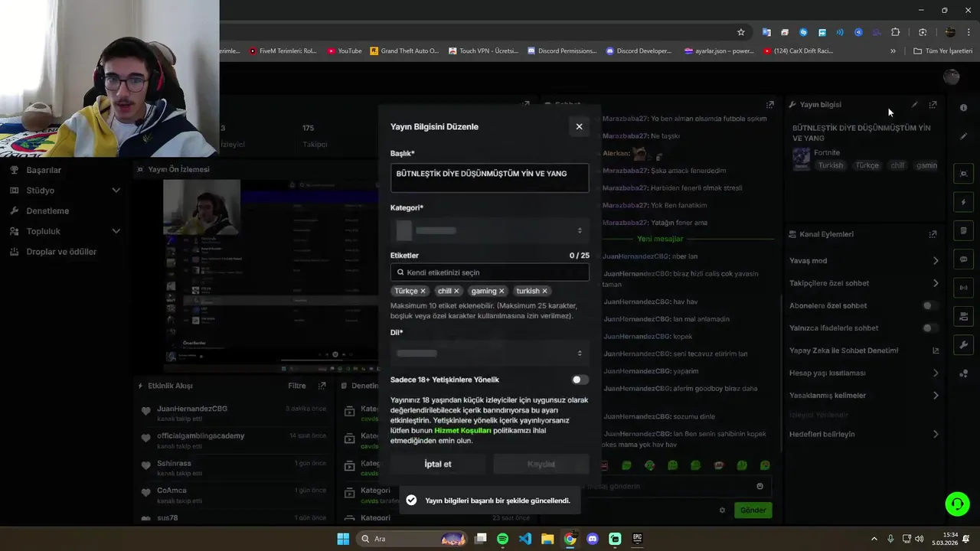Open the green support chat bubble
Screen dimensions: 980x551
(x=957, y=504)
